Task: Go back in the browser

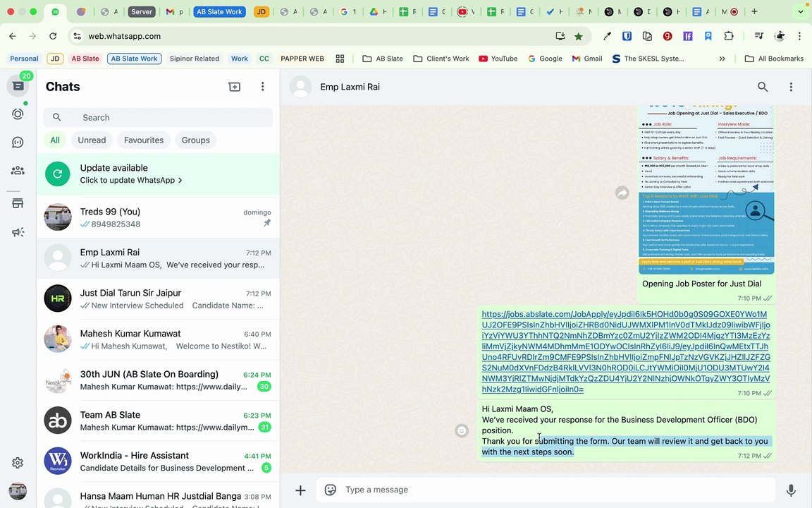Action: click(x=13, y=36)
